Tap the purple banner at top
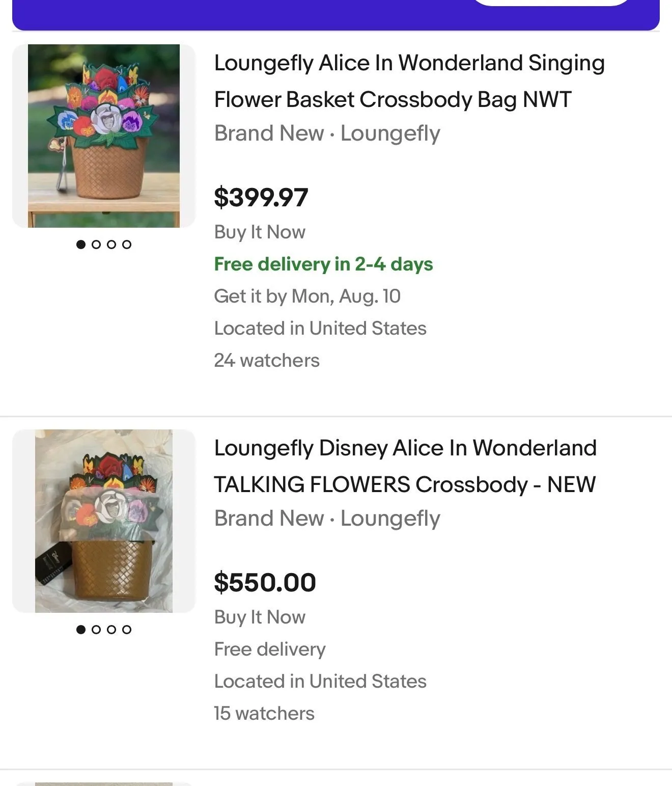 coord(336,15)
